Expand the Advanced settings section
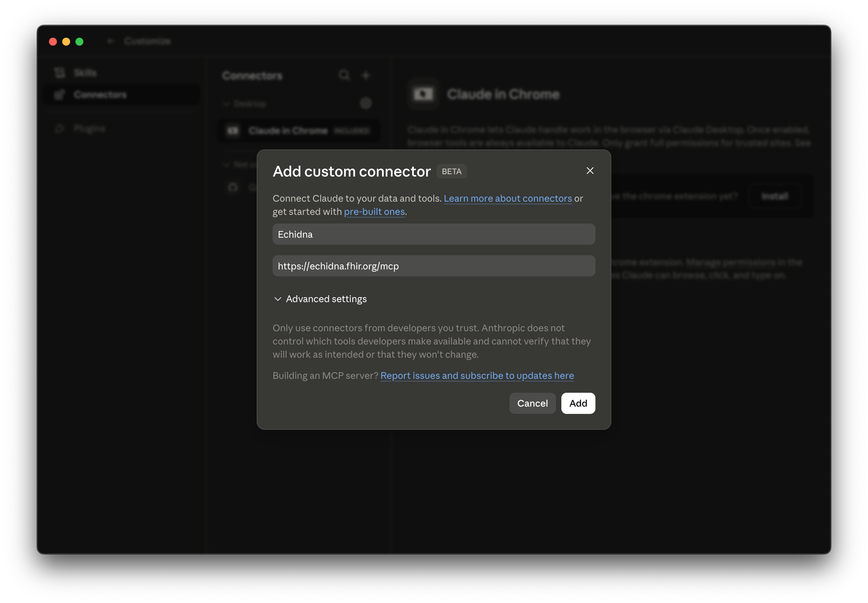The image size is (868, 603). (320, 299)
